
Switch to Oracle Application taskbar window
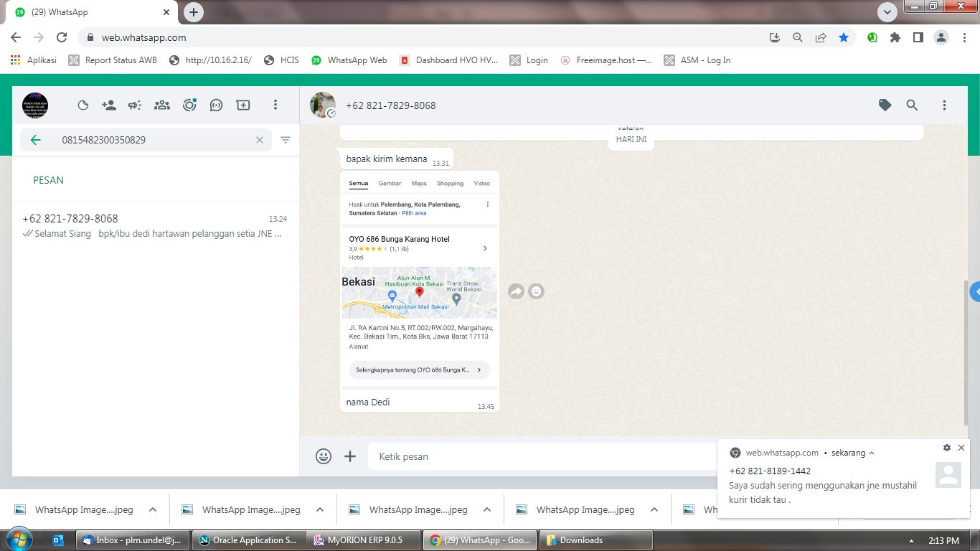coord(248,540)
